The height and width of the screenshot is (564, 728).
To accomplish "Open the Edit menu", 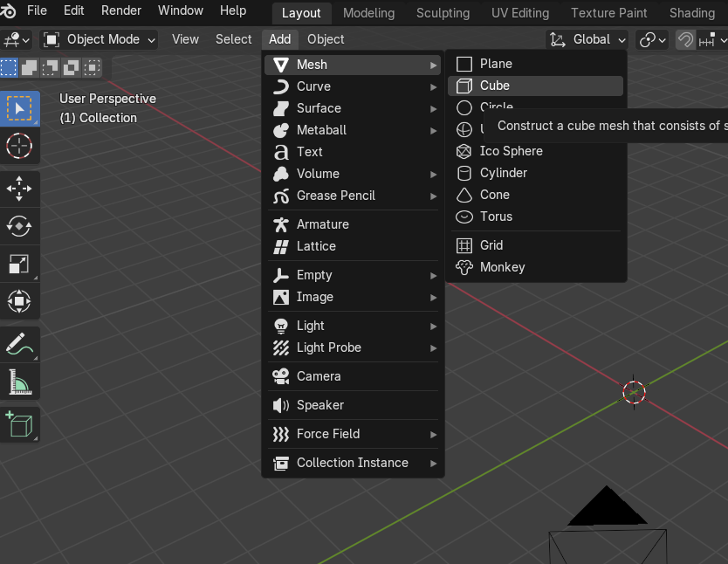I will click(74, 10).
